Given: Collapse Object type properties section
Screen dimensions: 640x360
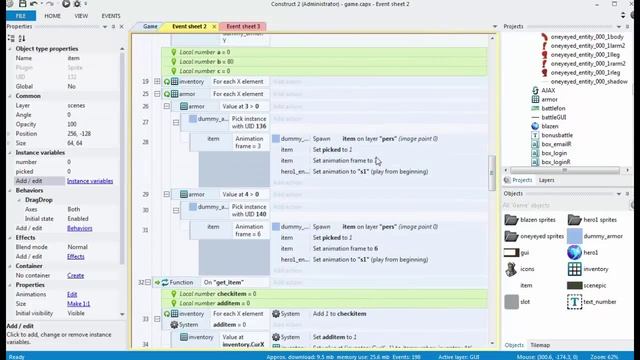Looking at the screenshot, I should click(x=10, y=49).
